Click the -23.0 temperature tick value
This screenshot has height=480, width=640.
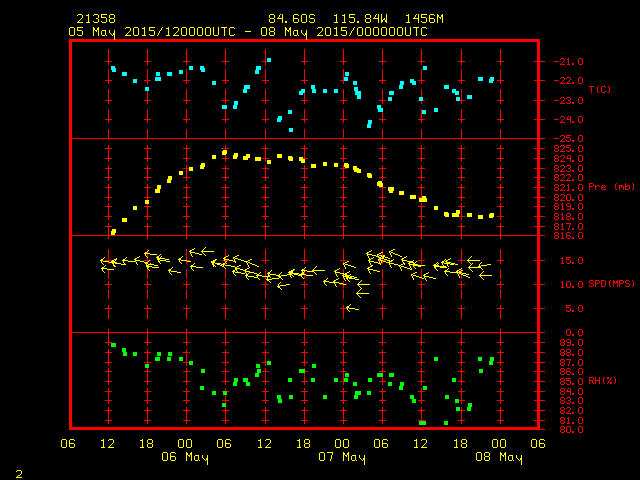pos(569,100)
